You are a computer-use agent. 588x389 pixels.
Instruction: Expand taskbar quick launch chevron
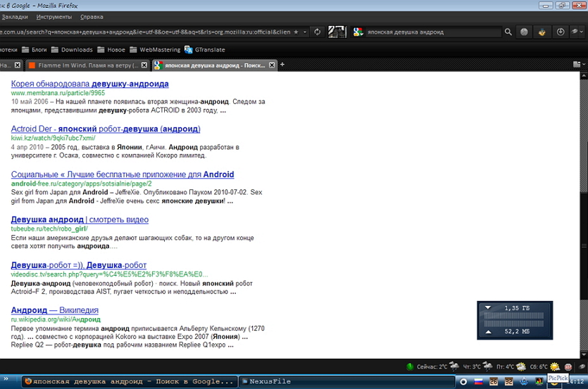click(6, 379)
